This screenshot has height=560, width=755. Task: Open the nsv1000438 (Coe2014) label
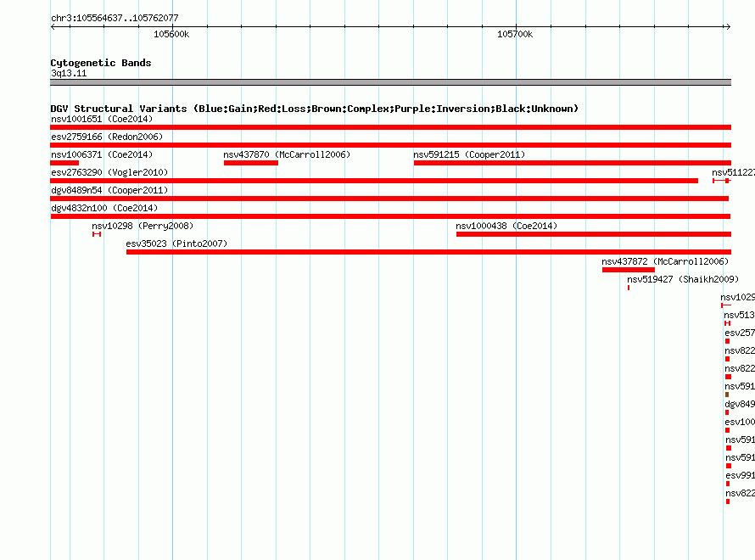506,226
